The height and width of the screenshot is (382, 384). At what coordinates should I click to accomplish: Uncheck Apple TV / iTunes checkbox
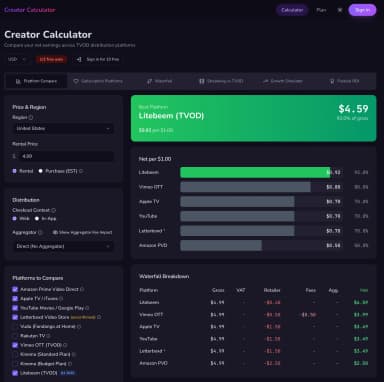click(x=15, y=299)
